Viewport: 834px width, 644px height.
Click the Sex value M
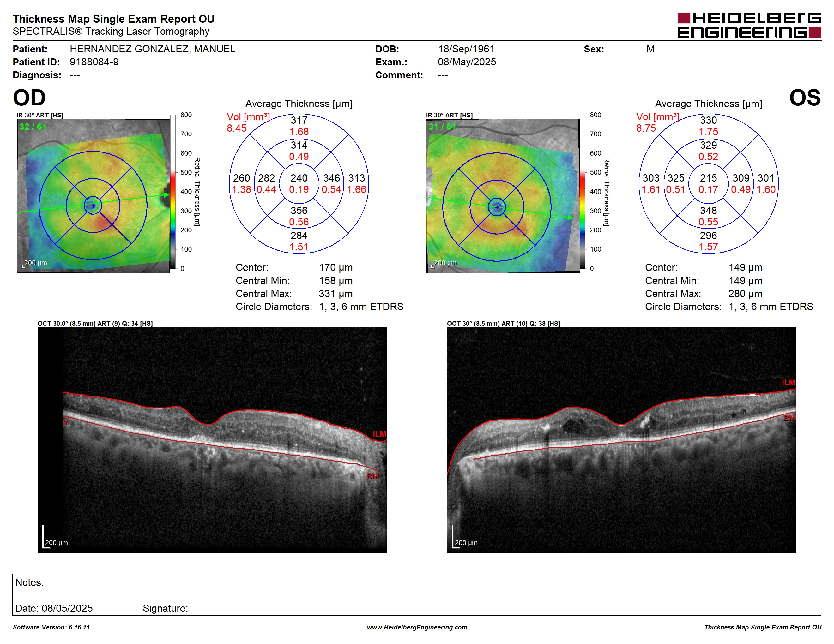pyautogui.click(x=650, y=49)
